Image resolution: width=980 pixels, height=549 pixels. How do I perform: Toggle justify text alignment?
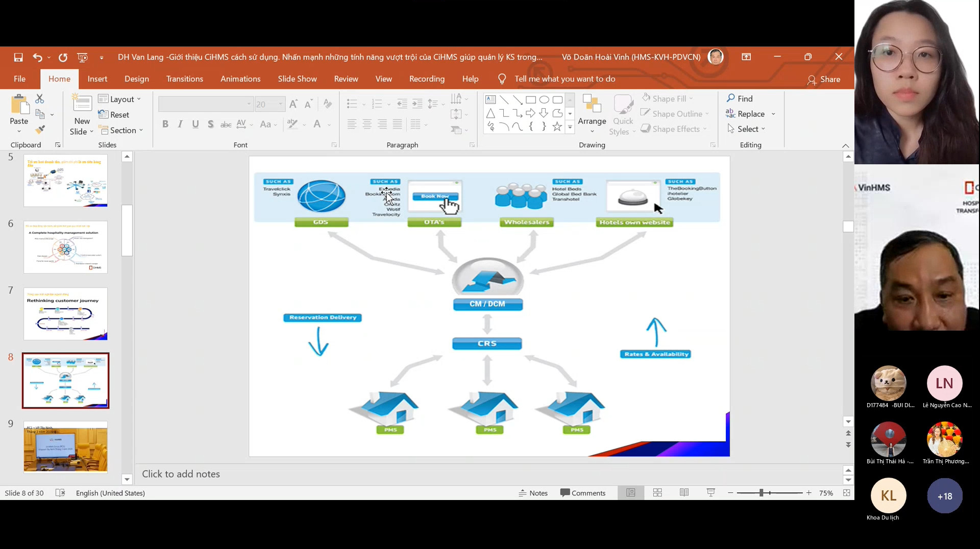(398, 124)
